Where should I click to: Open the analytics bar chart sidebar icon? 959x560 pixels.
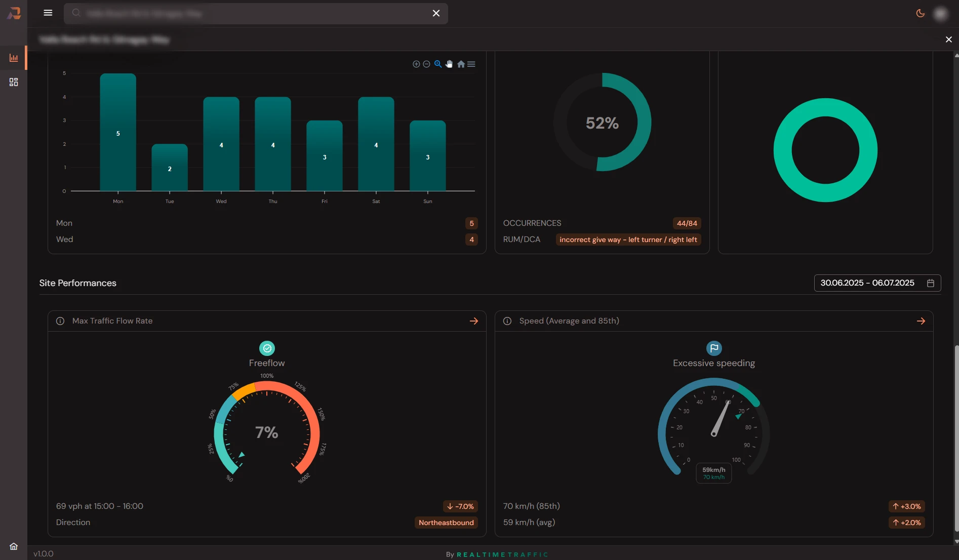click(x=14, y=58)
